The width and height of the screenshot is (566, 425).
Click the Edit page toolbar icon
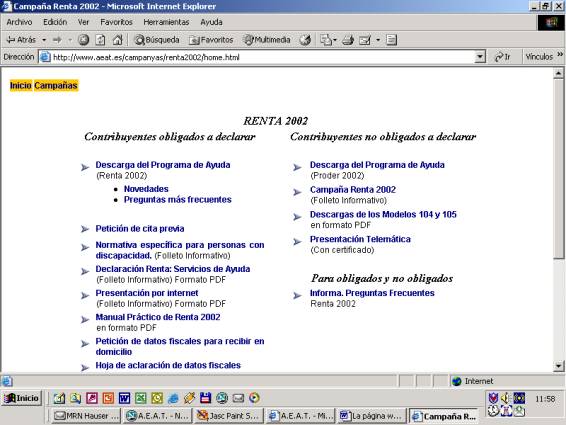click(x=365, y=40)
